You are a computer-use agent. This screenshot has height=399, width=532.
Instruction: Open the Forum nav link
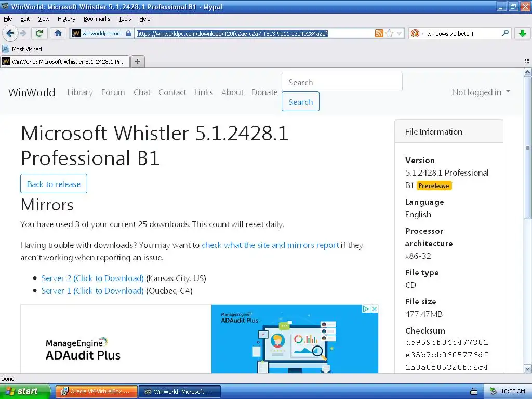(x=113, y=92)
